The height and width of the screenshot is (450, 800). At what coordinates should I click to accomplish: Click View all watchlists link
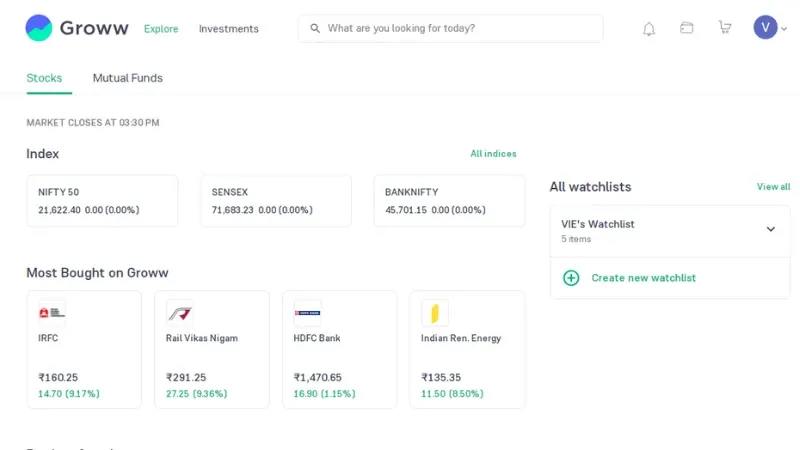click(x=773, y=187)
